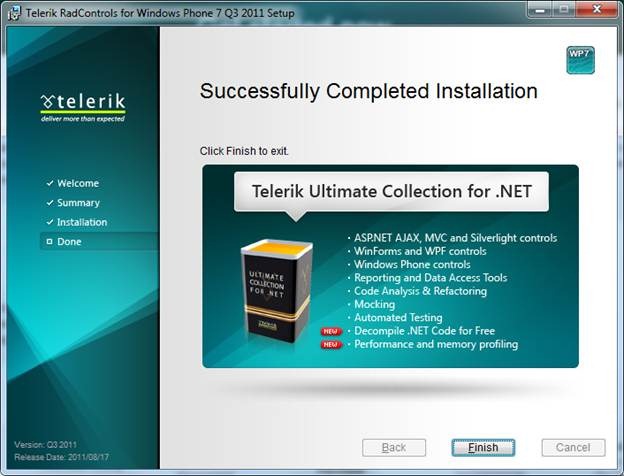Minimize the setup window
The image size is (624, 476).
coord(539,11)
